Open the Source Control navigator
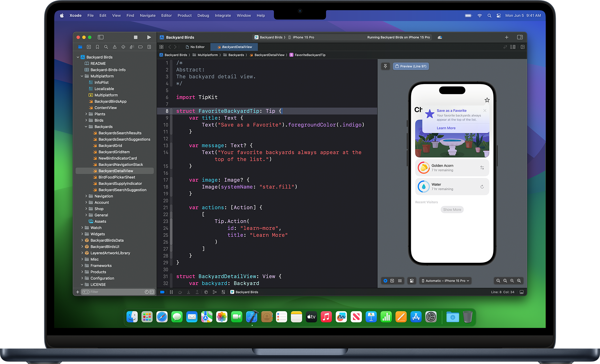 [x=89, y=47]
